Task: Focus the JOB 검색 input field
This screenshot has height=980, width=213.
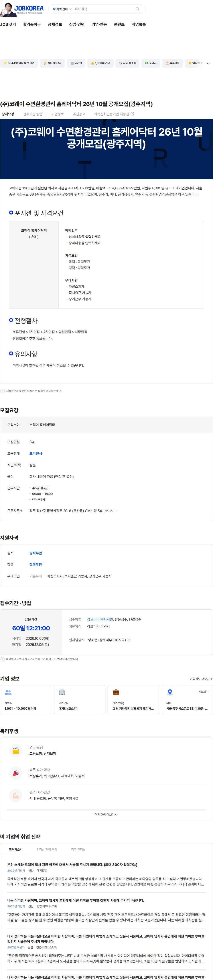Action: 103,9
